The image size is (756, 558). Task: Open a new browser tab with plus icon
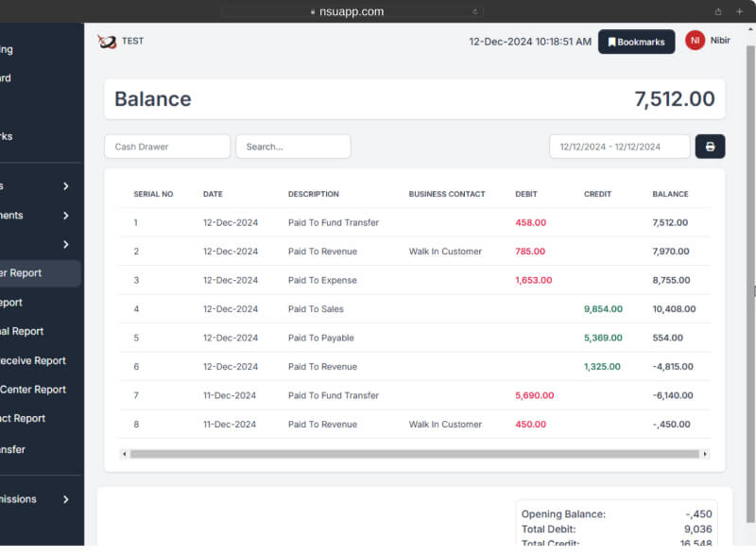coord(739,11)
